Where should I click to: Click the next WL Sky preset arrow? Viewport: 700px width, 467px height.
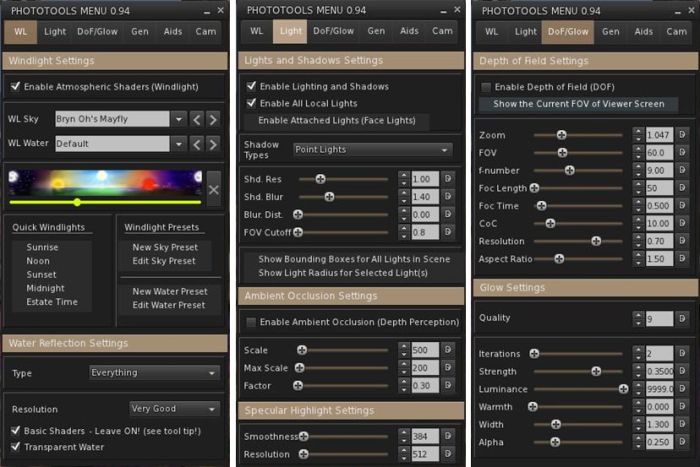(214, 119)
